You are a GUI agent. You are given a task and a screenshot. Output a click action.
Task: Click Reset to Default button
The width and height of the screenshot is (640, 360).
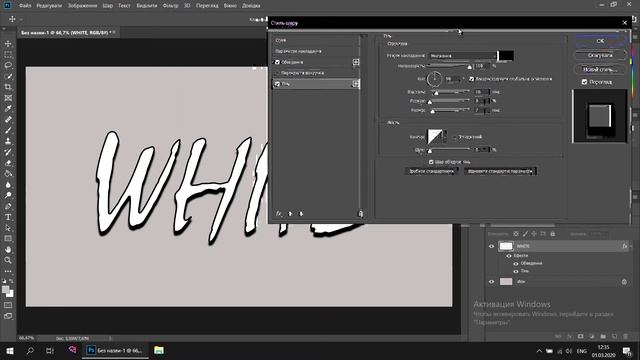point(500,171)
